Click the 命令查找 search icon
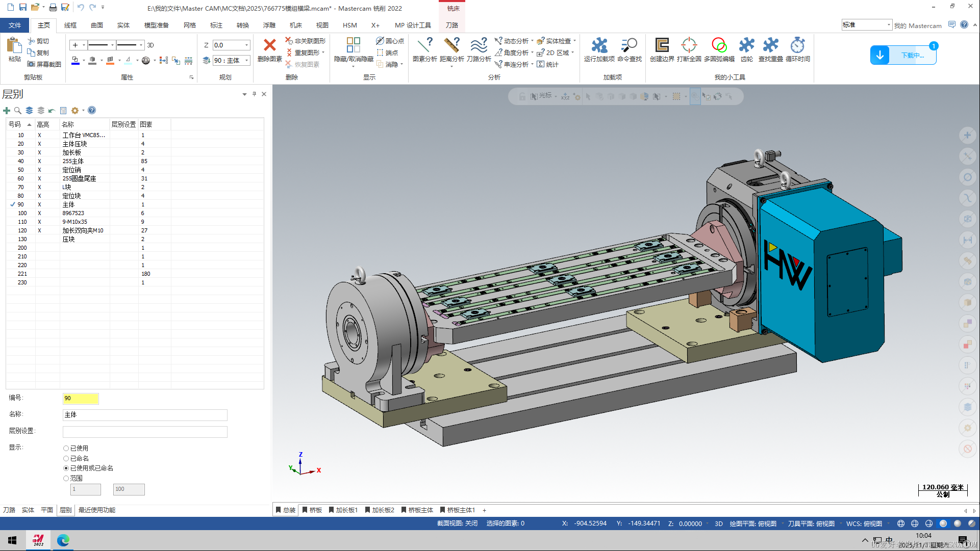The height and width of the screenshot is (551, 980). point(629,46)
